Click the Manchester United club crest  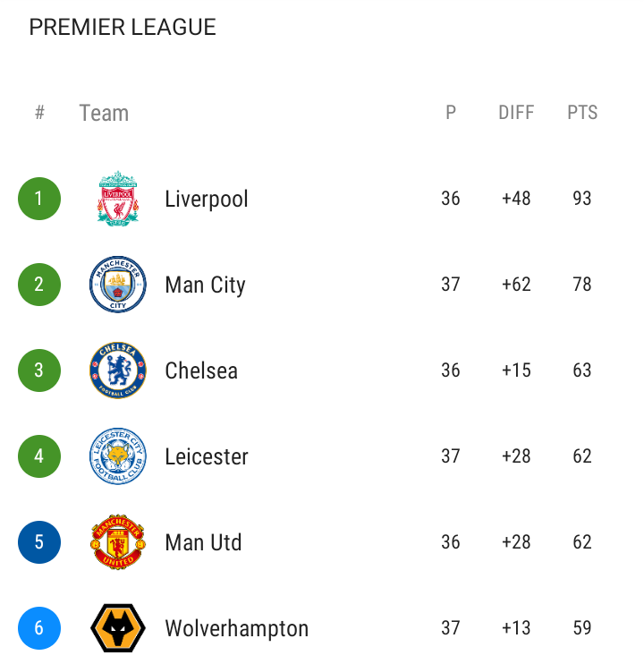[118, 542]
